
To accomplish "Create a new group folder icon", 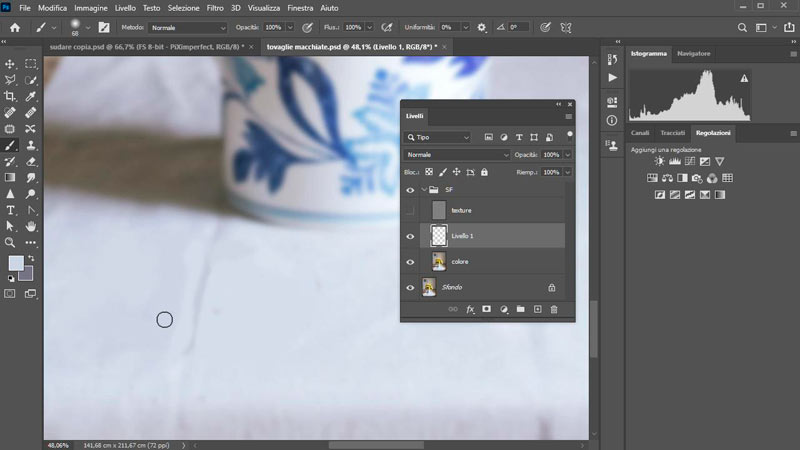I will point(520,309).
